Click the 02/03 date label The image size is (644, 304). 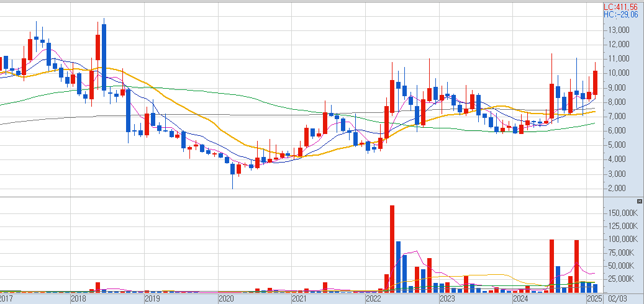tap(617, 298)
